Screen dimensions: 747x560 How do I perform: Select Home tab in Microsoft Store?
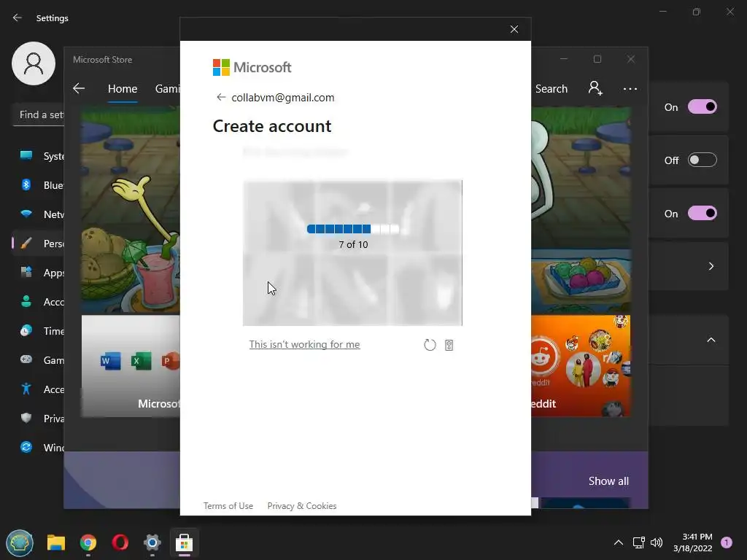pyautogui.click(x=123, y=88)
